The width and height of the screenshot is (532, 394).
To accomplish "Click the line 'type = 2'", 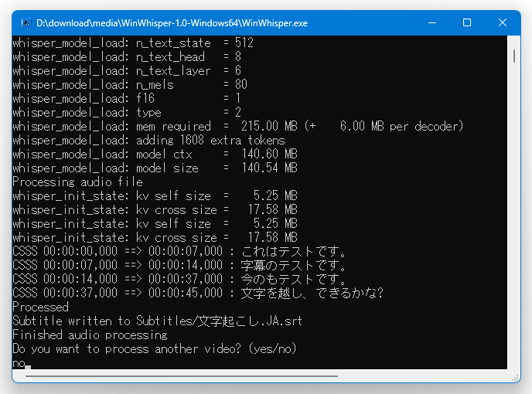I will click(x=127, y=113).
